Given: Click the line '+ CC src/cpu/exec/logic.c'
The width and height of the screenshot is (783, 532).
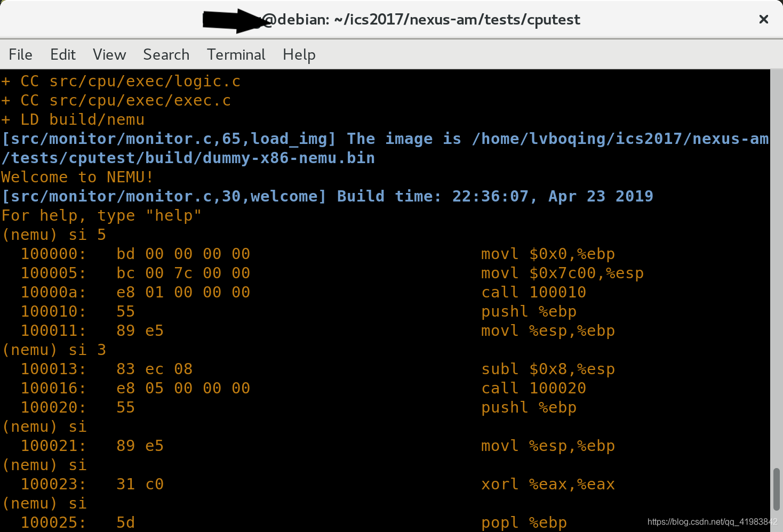Looking at the screenshot, I should click(121, 81).
